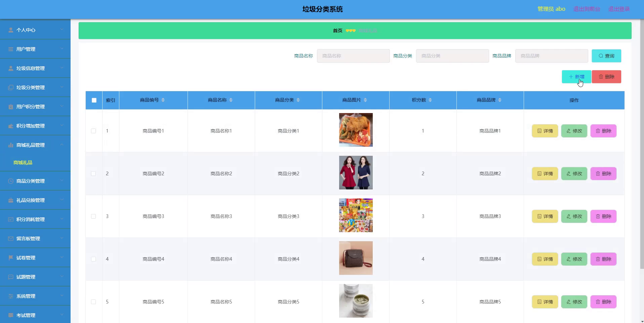The height and width of the screenshot is (323, 644).
Task: Click the 退出登录 link
Action: click(x=619, y=9)
